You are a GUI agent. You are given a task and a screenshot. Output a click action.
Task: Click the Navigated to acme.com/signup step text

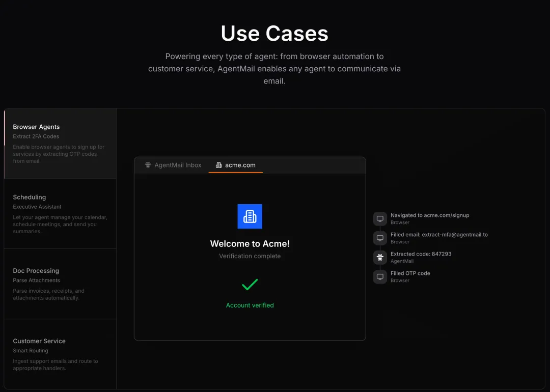(x=430, y=215)
